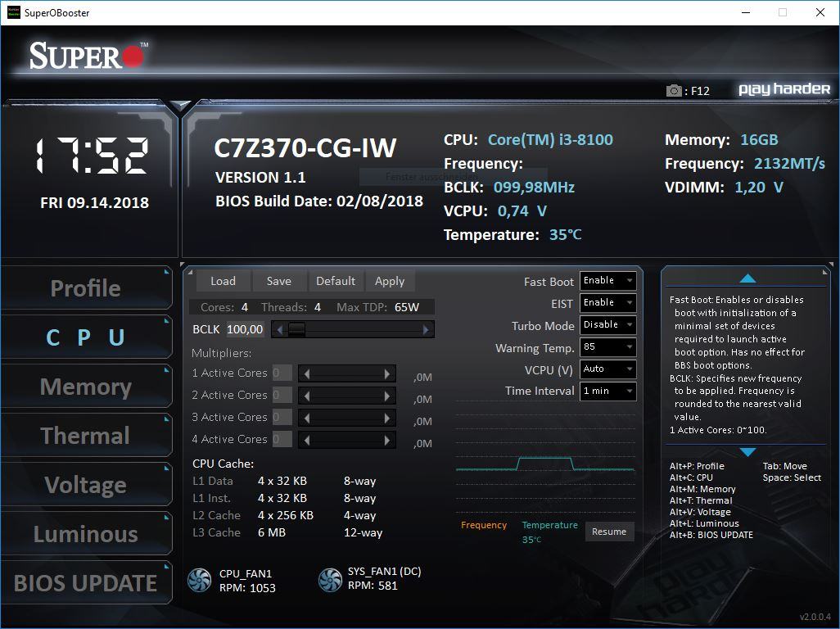Click the Default button
This screenshot has width=840, height=629.
pyautogui.click(x=336, y=281)
